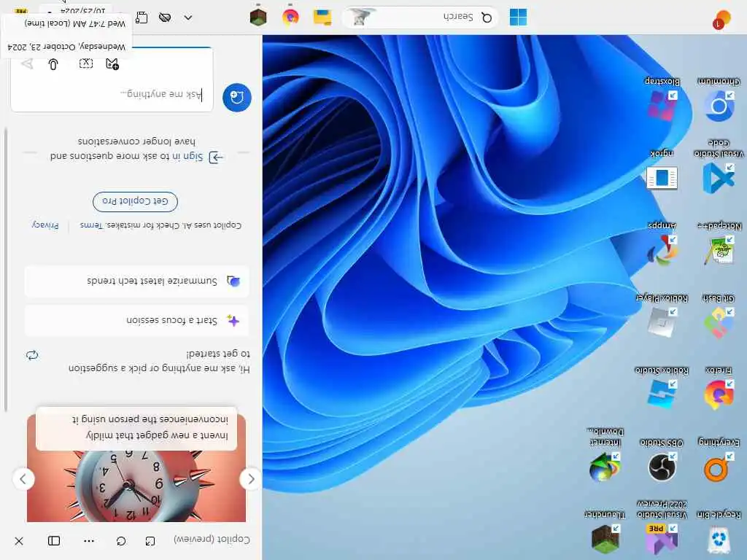Open the Windows Start menu
747x560 pixels.
[x=518, y=17]
